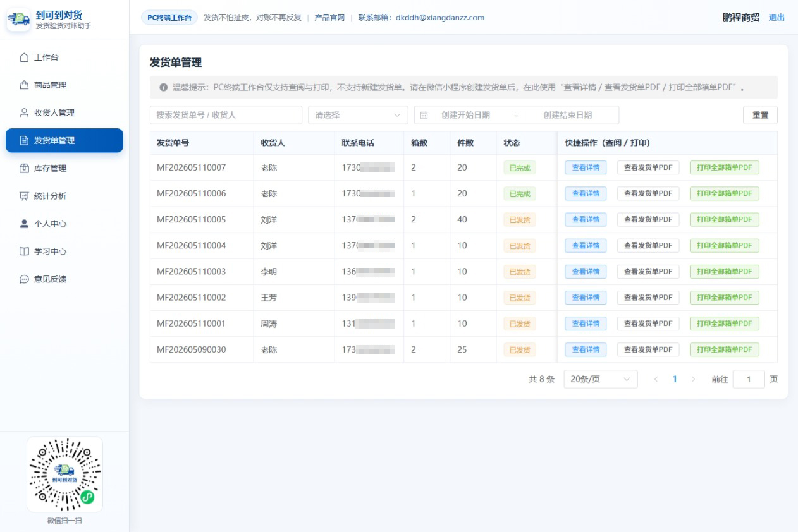
Task: View 发货单PDF for MF202605090030
Action: tap(648, 349)
